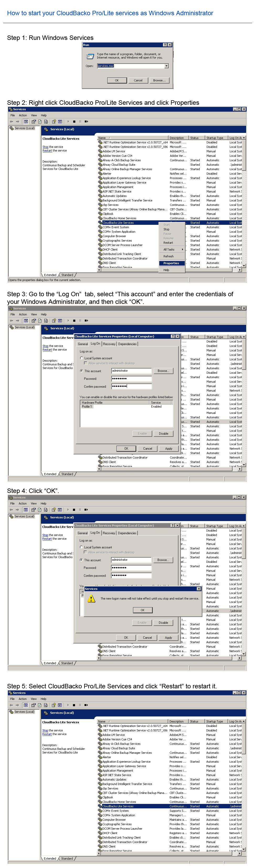
Task: Open the View menu in Step 5 Services window
Action: (34, 699)
